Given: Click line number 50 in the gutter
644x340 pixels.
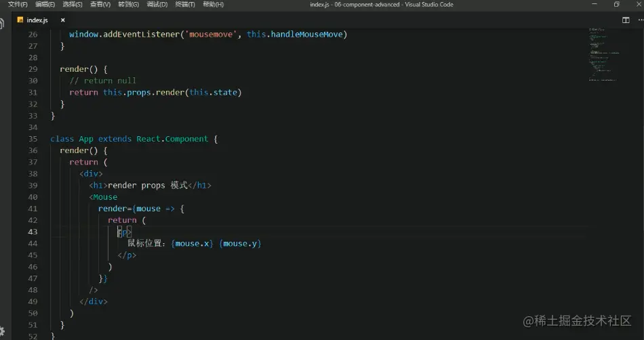Looking at the screenshot, I should [33, 314].
